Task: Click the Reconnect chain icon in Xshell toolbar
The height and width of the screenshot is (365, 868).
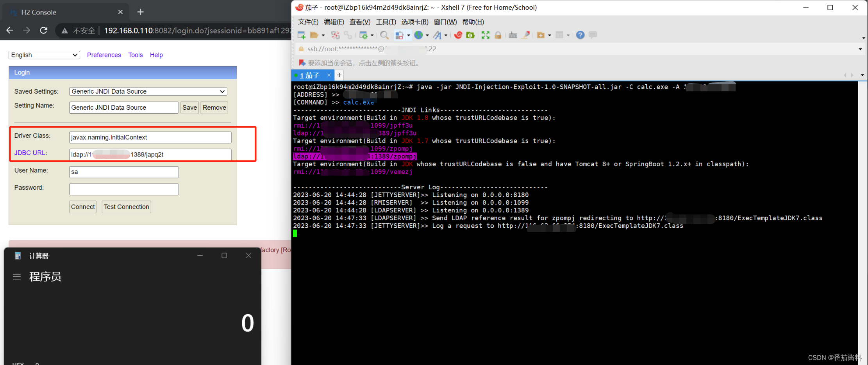Action: coord(347,35)
